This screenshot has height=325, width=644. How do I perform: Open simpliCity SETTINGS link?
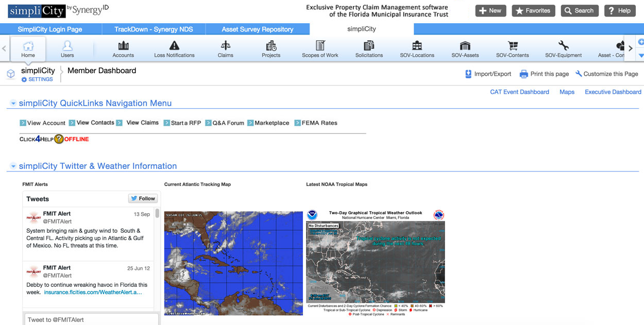[37, 79]
